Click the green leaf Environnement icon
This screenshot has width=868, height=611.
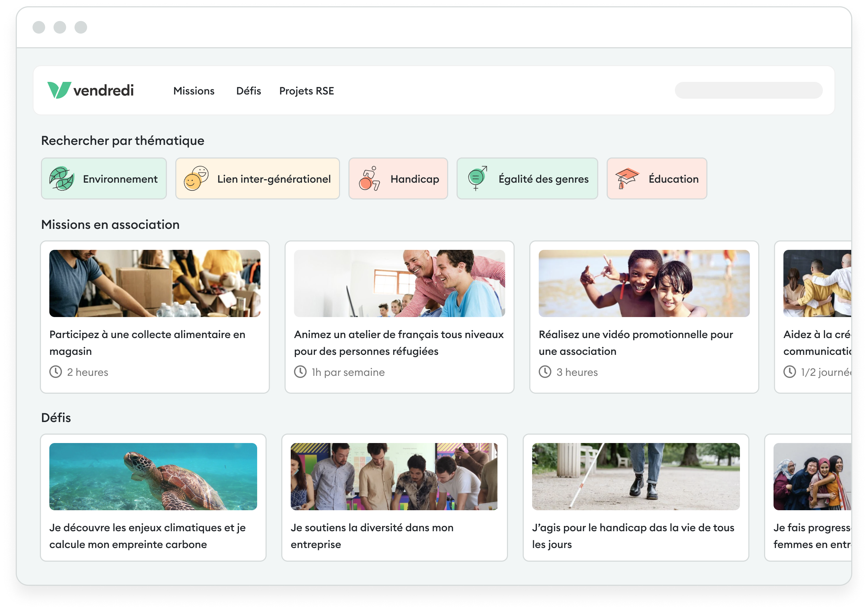(x=62, y=179)
